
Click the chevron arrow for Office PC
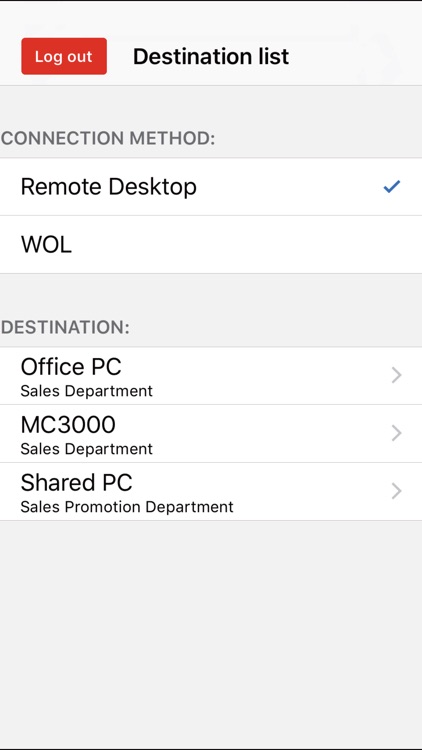tap(396, 375)
